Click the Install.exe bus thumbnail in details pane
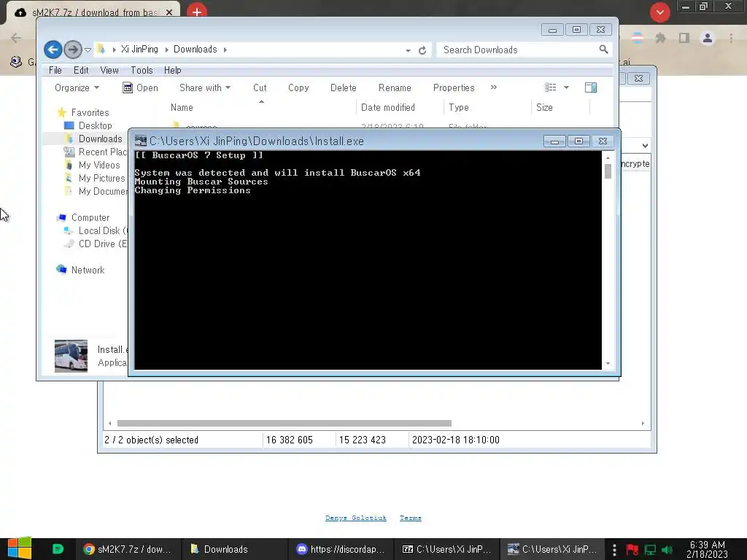747x560 pixels. pos(71,356)
